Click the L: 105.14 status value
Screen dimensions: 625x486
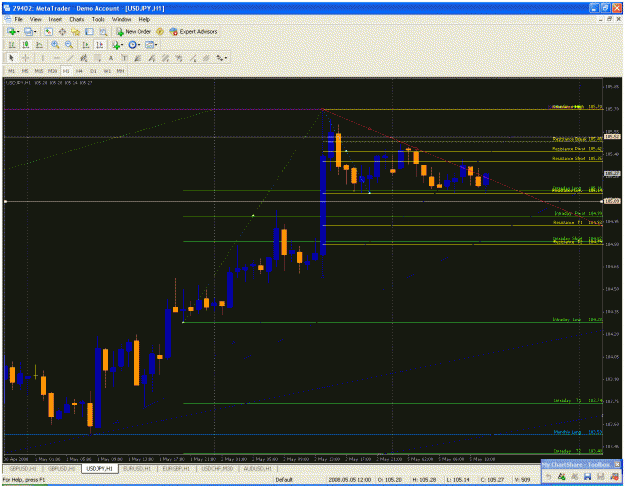tap(456, 480)
